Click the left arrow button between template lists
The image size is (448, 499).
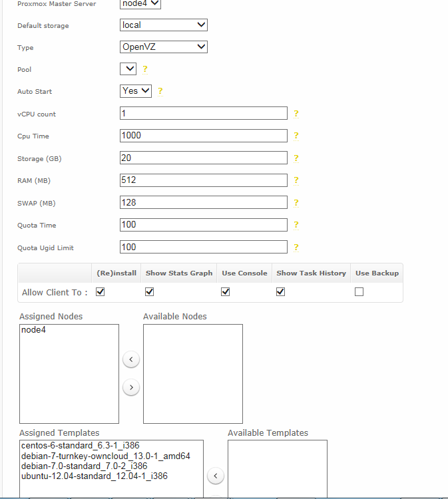coord(216,476)
